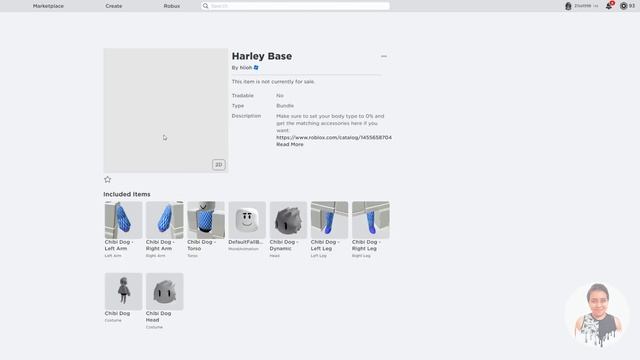The height and width of the screenshot is (360, 640).
Task: Click the item 3D preview area
Action: point(166,110)
